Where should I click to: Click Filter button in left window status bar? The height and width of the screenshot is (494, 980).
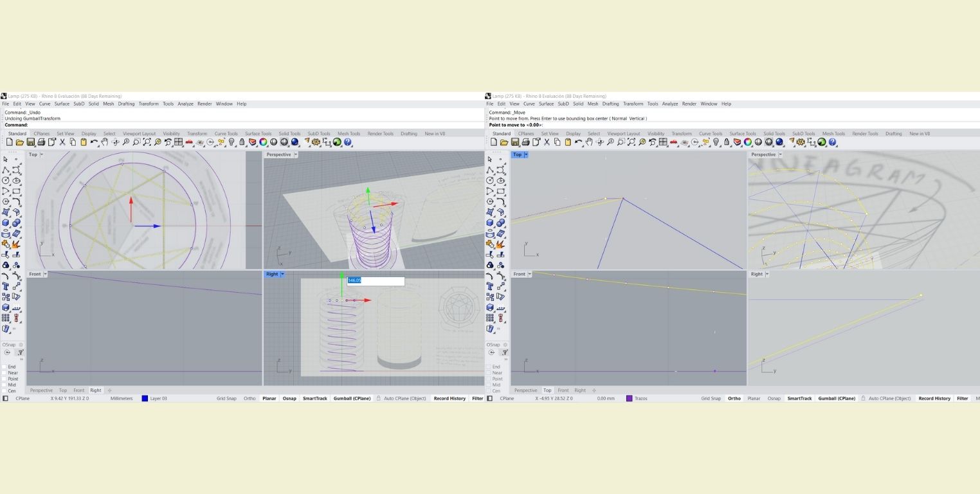[478, 398]
